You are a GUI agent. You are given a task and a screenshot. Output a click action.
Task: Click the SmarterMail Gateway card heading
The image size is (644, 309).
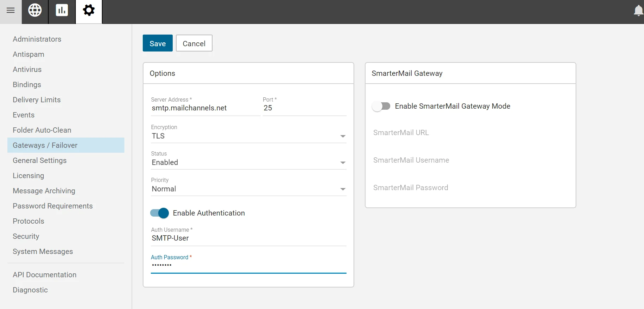[x=407, y=73]
